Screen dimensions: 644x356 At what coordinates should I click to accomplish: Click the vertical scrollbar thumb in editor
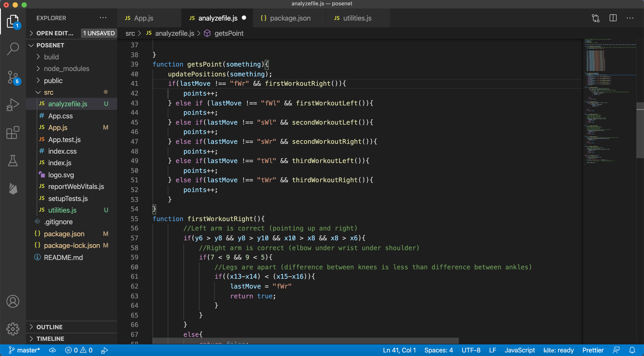coord(640,130)
